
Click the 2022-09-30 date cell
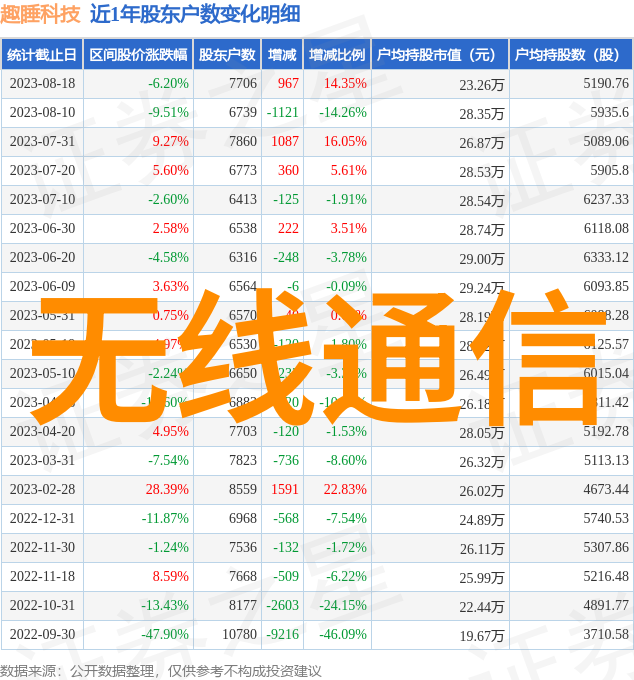42,635
